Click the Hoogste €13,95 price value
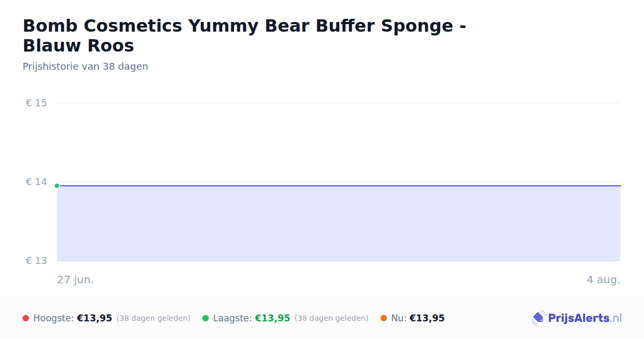Image resolution: width=644 pixels, height=338 pixels. pyautogui.click(x=94, y=318)
